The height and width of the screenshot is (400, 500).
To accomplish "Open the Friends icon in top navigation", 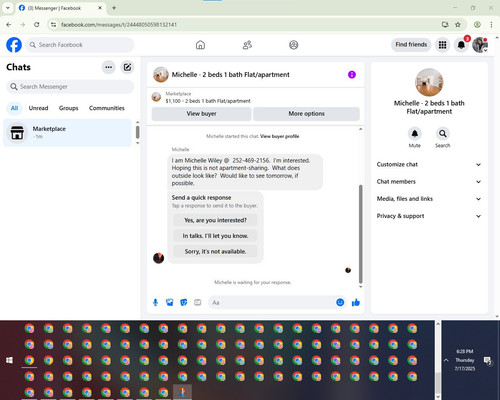I will [x=247, y=45].
